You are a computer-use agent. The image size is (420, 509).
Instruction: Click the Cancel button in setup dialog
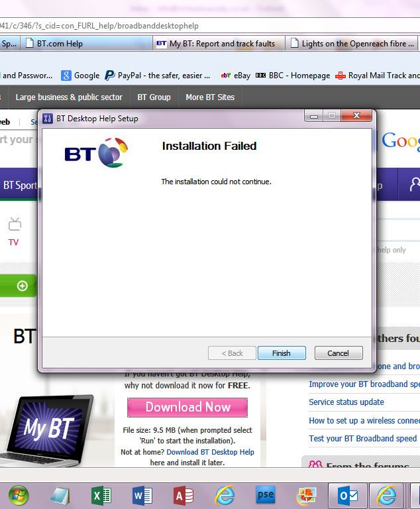(x=339, y=353)
